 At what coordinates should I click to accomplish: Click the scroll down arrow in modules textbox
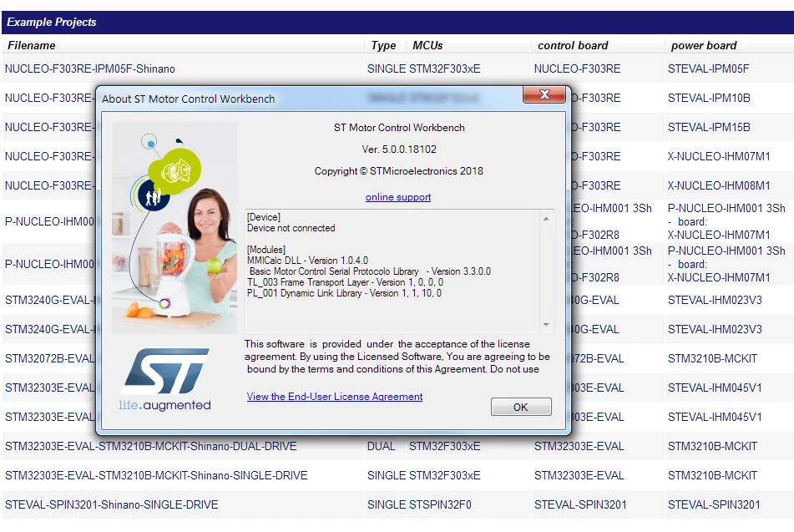(546, 324)
